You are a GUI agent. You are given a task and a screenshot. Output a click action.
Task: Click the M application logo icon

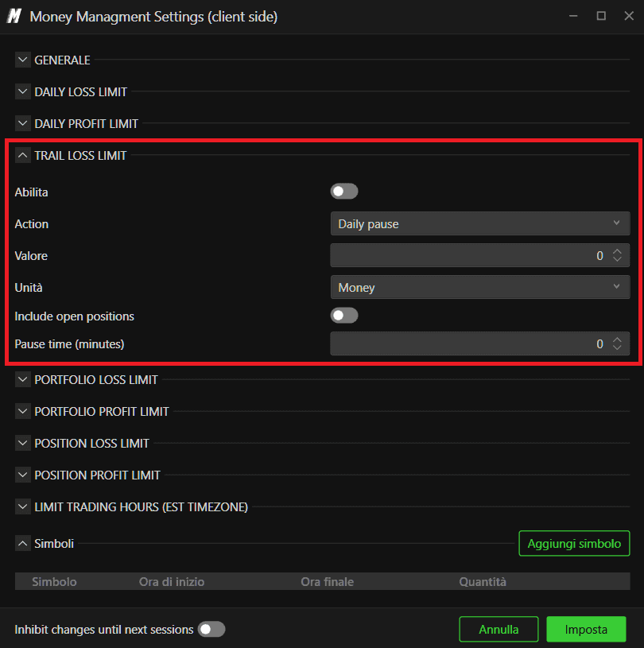[14, 17]
